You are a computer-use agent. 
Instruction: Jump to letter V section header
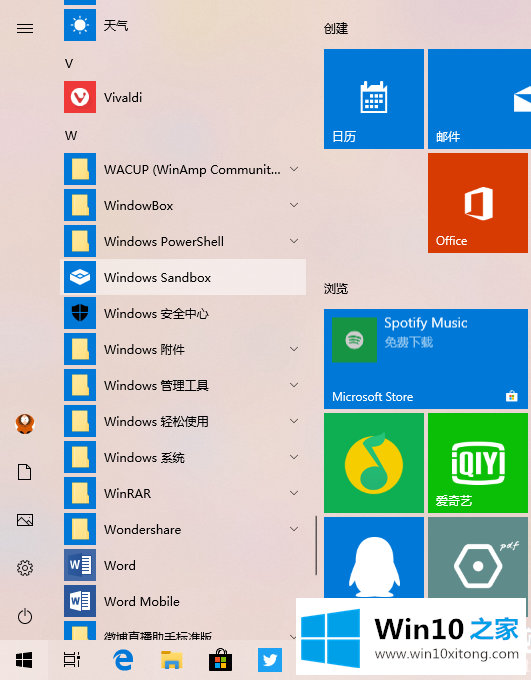[69, 64]
